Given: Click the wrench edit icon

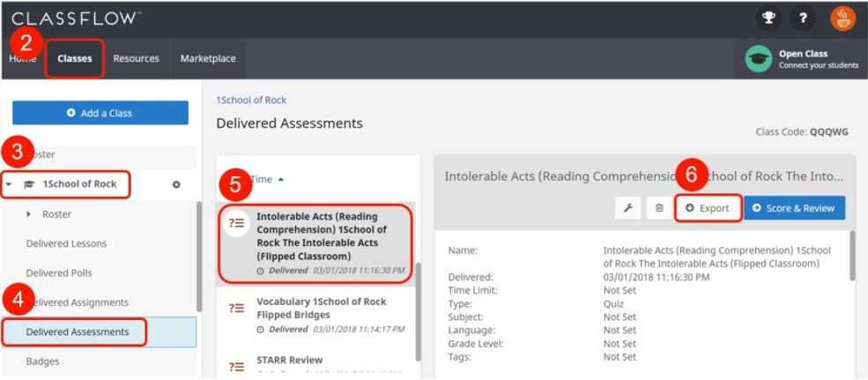Looking at the screenshot, I should point(628,208).
